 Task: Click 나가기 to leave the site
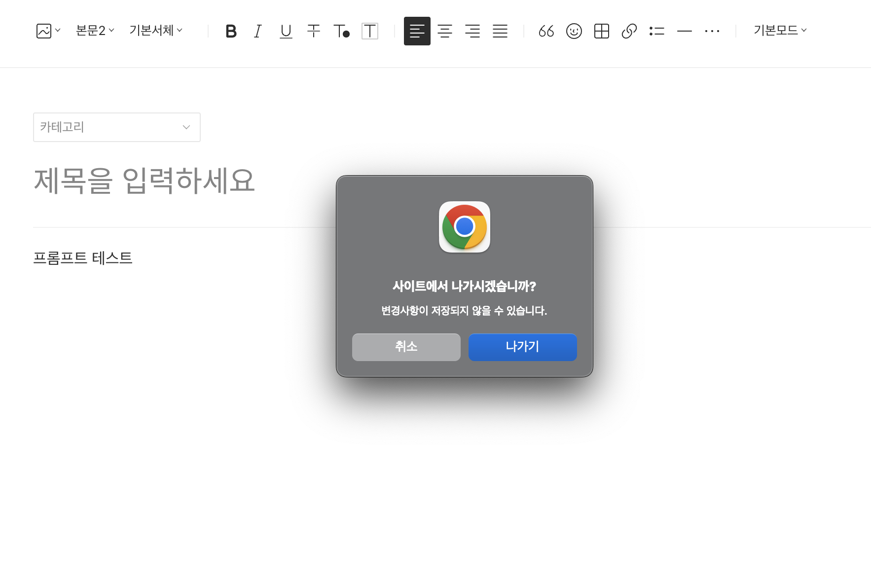(x=523, y=347)
